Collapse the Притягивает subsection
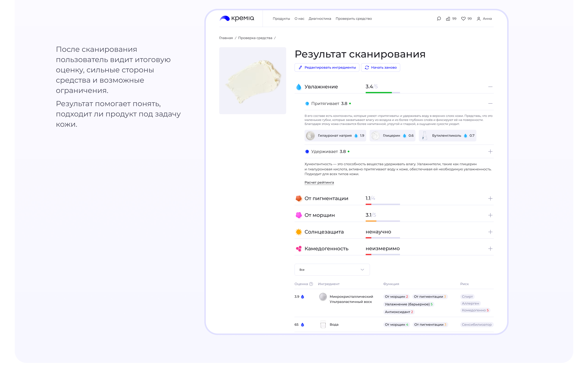 490,103
